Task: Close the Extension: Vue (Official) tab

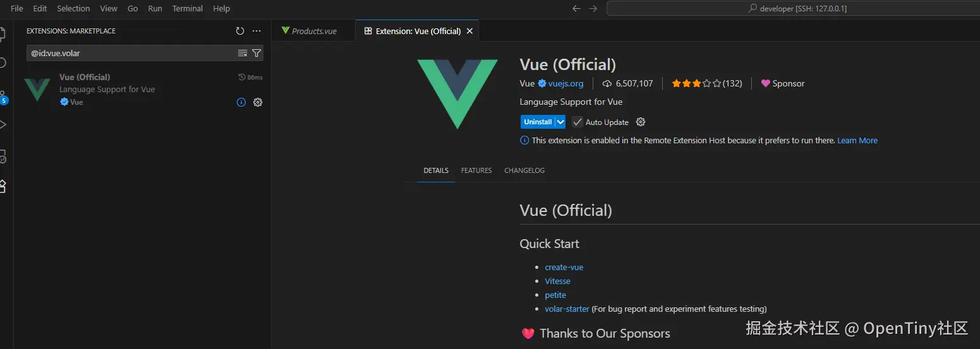Action: (469, 31)
